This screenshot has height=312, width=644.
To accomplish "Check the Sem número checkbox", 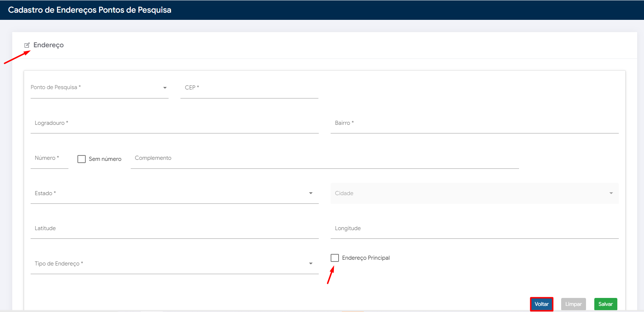I will coord(82,159).
